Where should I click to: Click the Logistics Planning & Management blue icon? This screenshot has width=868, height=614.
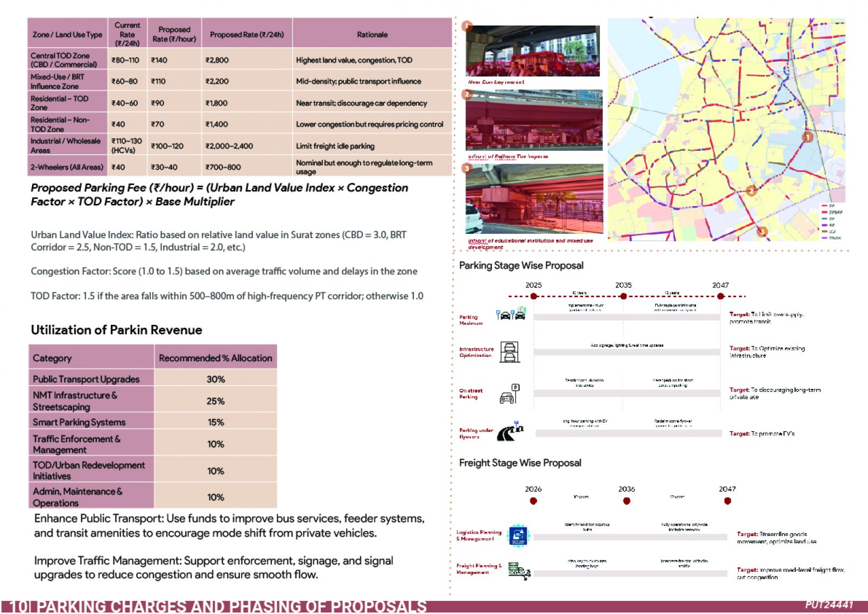(x=518, y=536)
